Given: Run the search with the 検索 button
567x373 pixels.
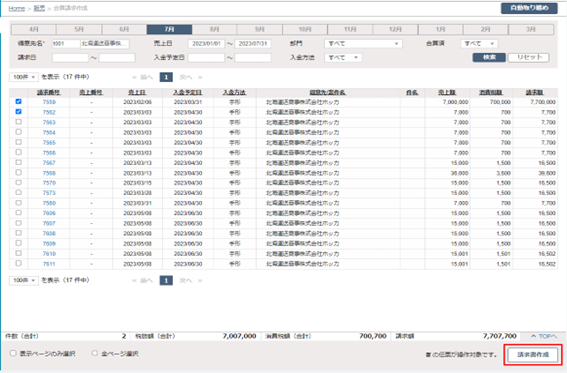Looking at the screenshot, I should click(489, 57).
